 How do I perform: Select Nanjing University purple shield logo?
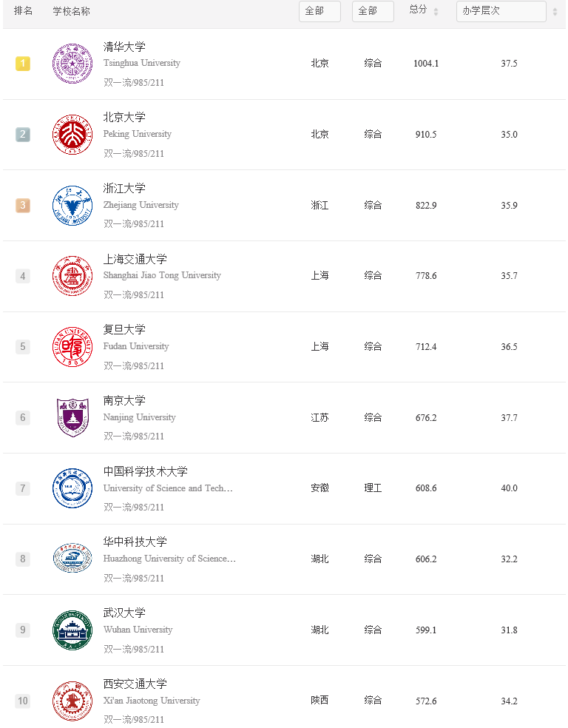click(x=72, y=417)
